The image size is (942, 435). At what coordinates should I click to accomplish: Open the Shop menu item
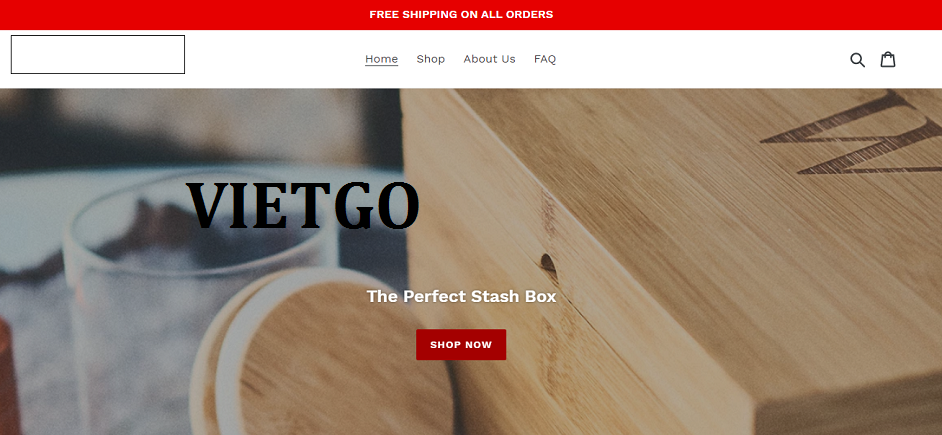[431, 59]
